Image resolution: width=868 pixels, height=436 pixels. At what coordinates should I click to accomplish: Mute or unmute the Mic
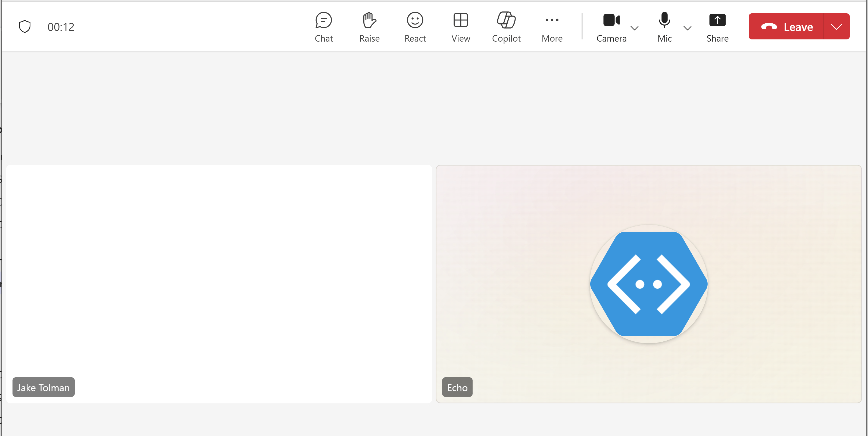(664, 27)
